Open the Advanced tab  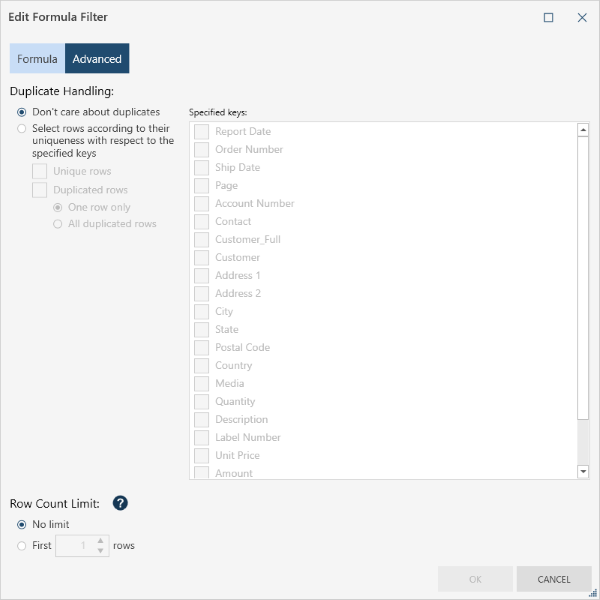[x=97, y=59]
